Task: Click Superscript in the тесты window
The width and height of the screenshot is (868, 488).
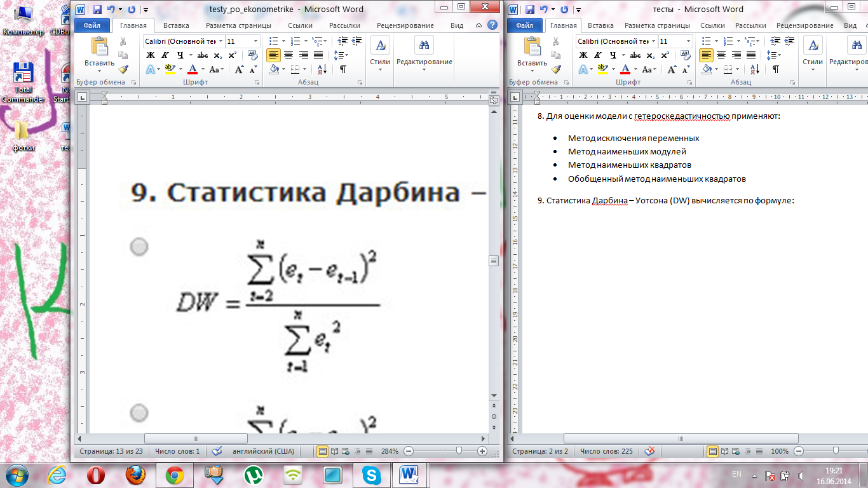Action: [x=665, y=55]
